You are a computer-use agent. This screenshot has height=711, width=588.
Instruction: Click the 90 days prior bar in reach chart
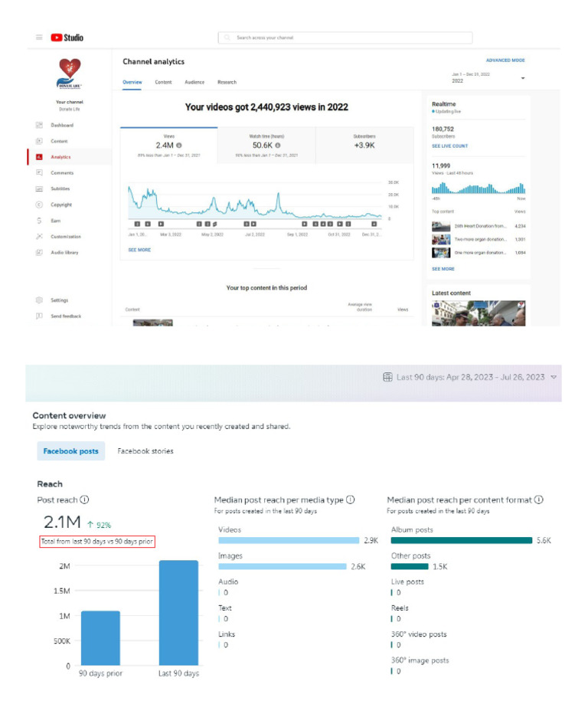point(100,638)
